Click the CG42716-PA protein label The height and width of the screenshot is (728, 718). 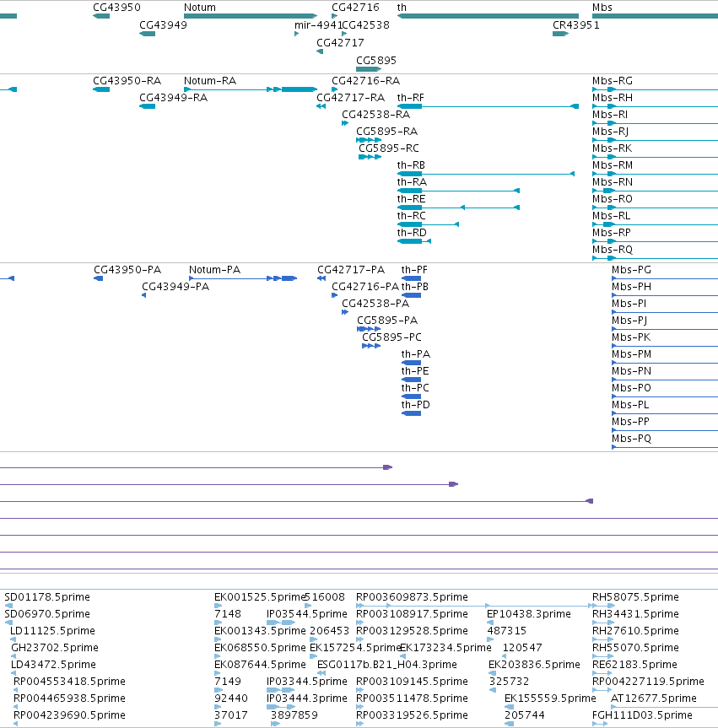[x=365, y=287]
